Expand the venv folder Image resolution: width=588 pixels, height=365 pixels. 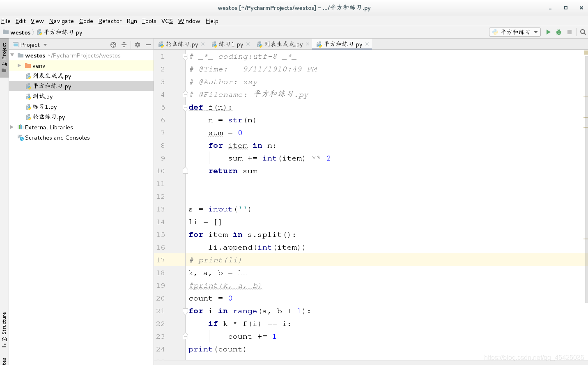click(x=19, y=65)
